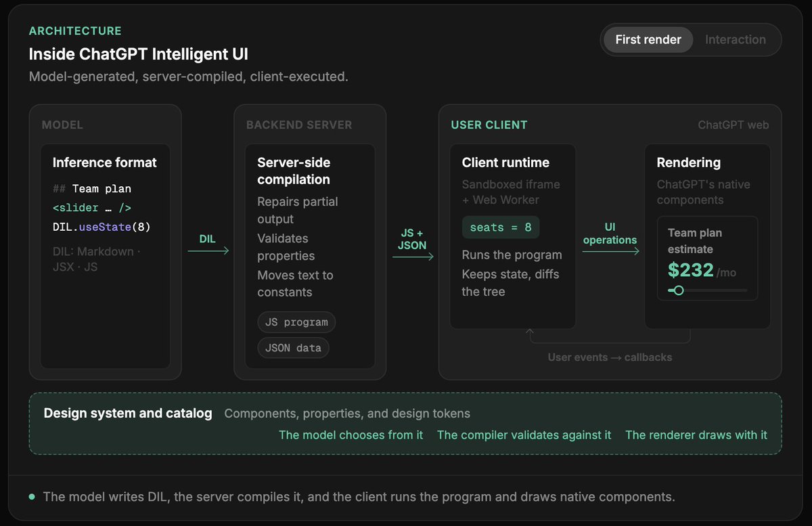Click 'Keeps state, diffs the tree' text
The image size is (812, 526).
click(x=511, y=283)
